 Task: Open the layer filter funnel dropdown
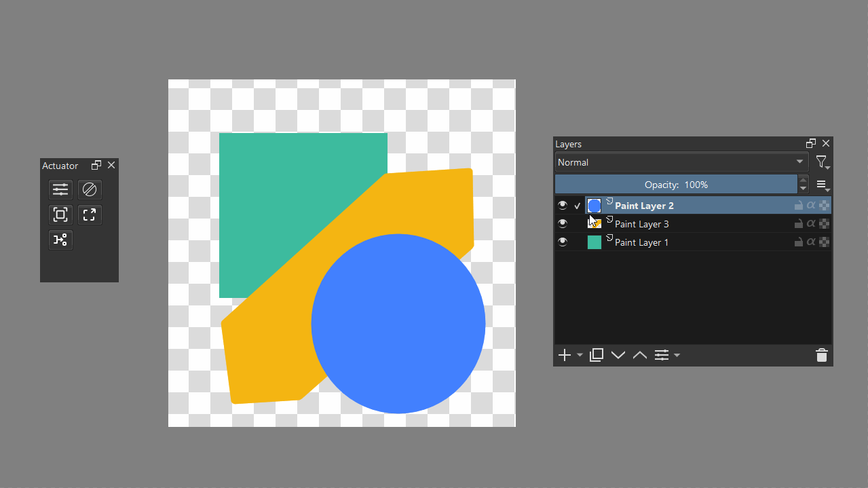pos(823,162)
